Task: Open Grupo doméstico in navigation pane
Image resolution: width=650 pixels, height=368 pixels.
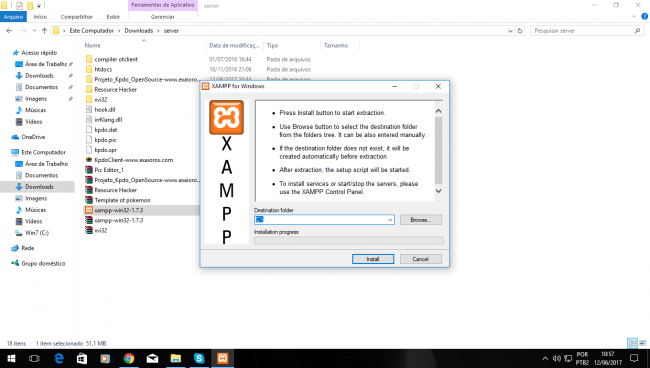Action: point(43,264)
